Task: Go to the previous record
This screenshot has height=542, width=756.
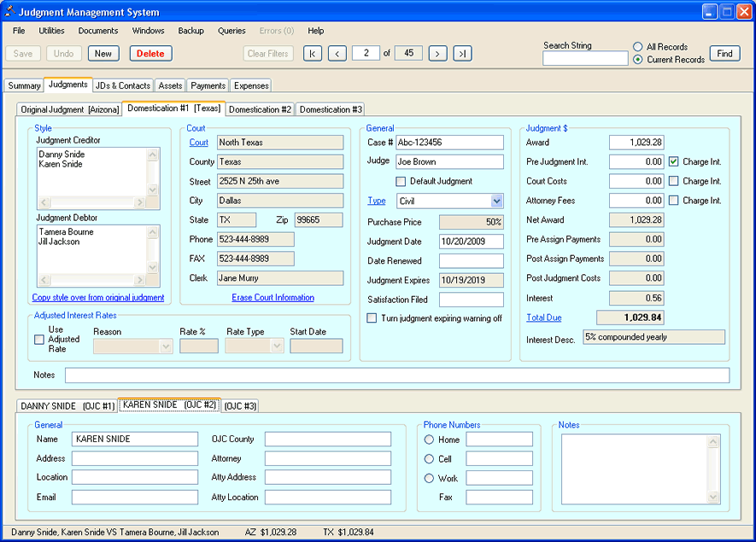Action: (337, 54)
